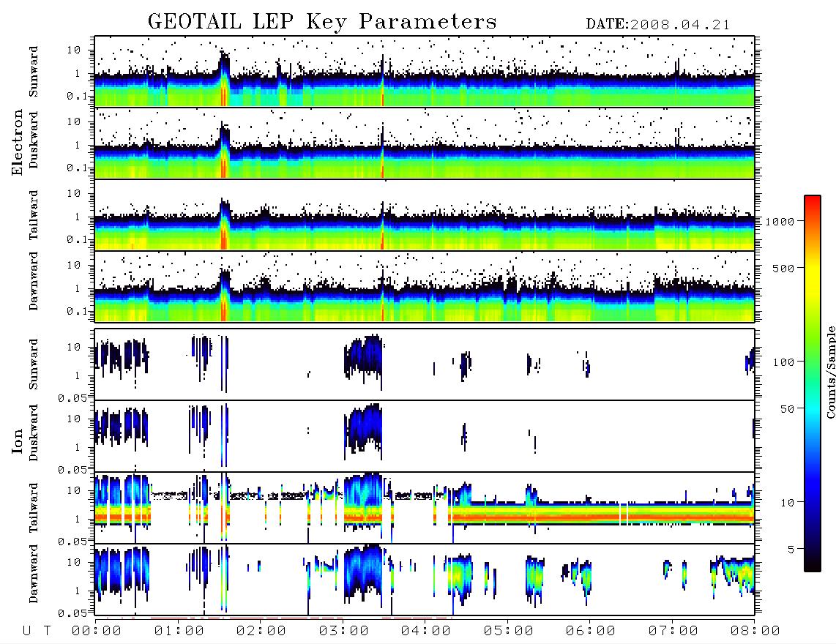Select the 06:00 time tick label
This screenshot has width=836, height=644.
(591, 631)
